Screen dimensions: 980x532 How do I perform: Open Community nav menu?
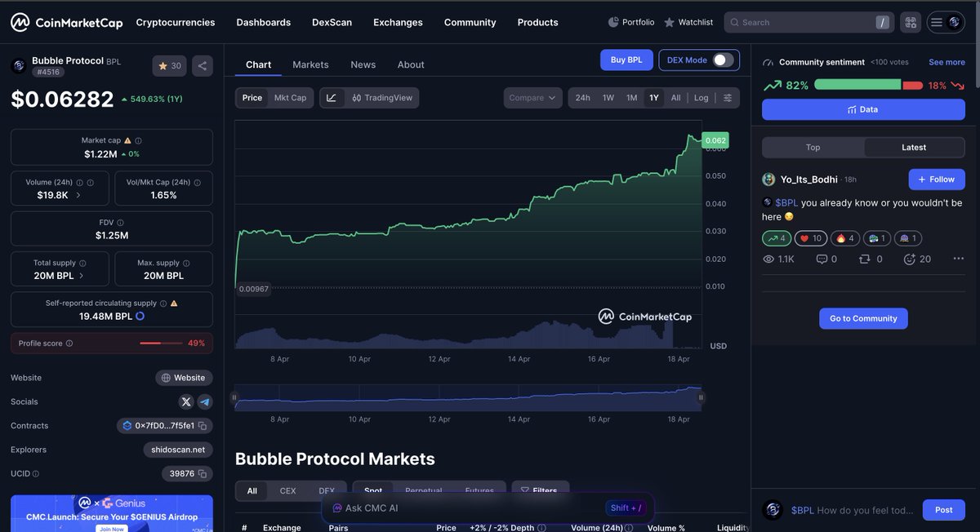[x=470, y=22]
